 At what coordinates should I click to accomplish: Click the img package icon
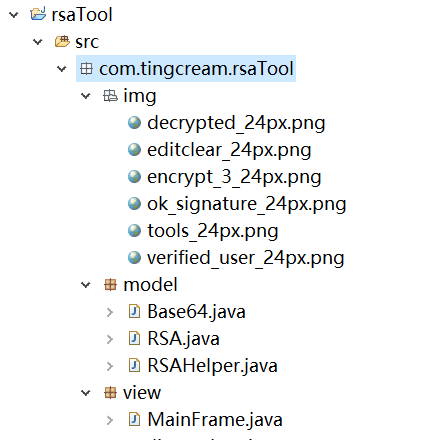110,96
